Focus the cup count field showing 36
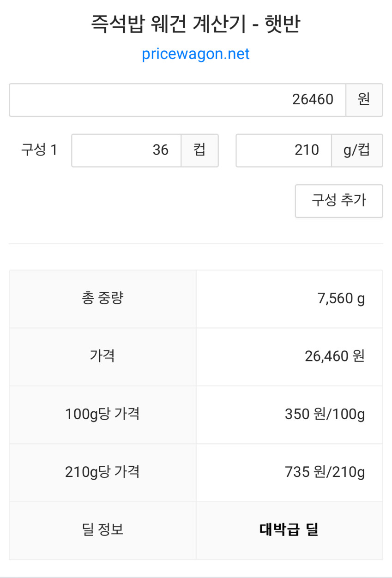392x578 pixels. [x=126, y=150]
